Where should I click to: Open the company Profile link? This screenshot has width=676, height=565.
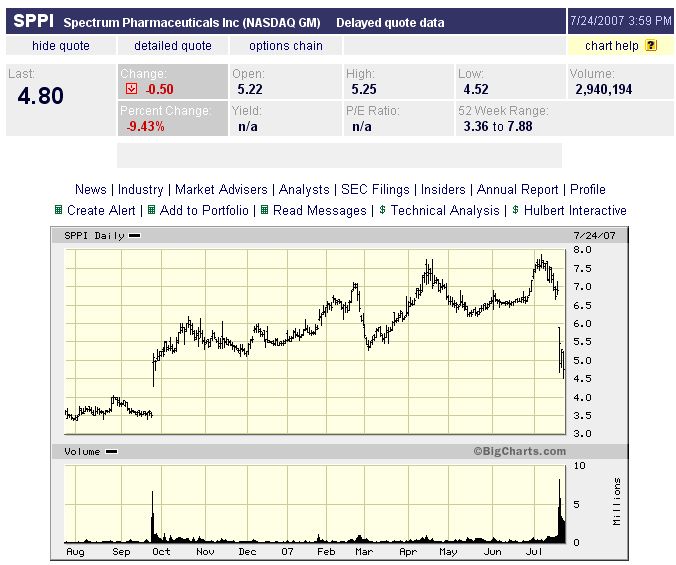(x=588, y=189)
